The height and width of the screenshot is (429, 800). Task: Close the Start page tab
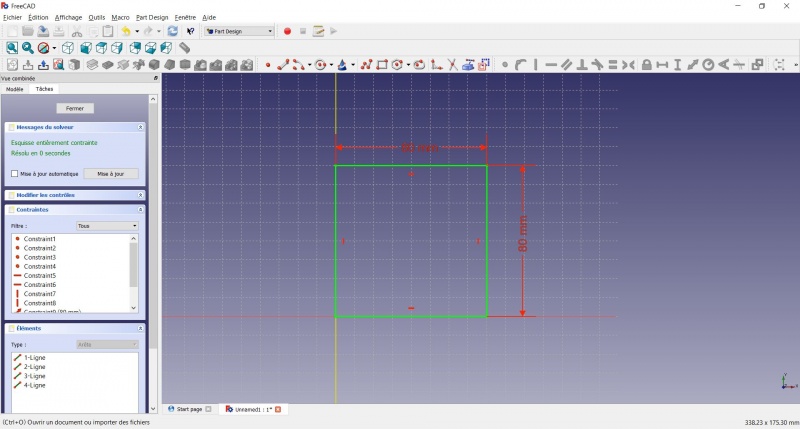coord(208,409)
